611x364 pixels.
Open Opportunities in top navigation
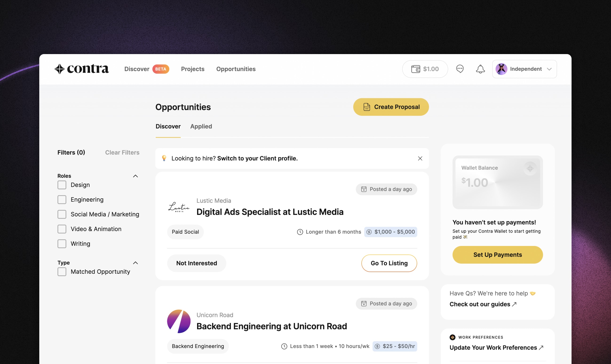coord(236,69)
